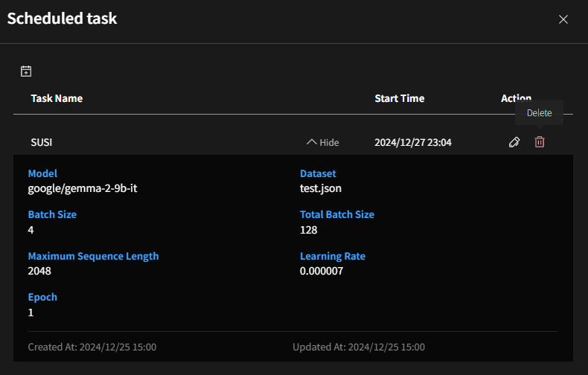Image resolution: width=588 pixels, height=375 pixels.
Task: Click the Epoch field label
Action: tap(42, 297)
